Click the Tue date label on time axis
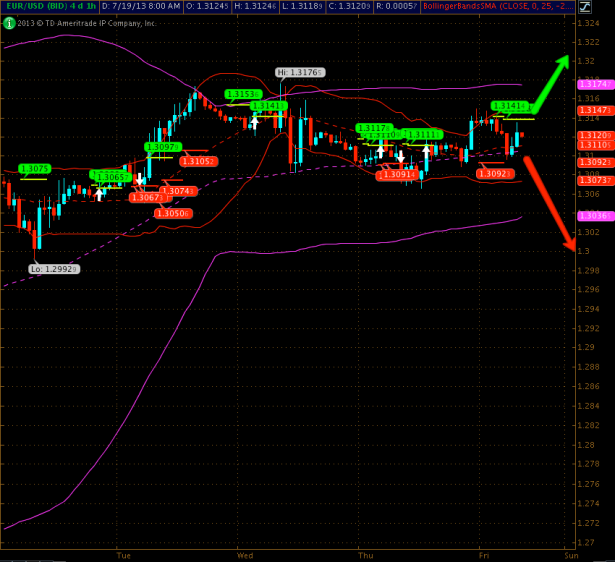The width and height of the screenshot is (615, 562). pos(124,553)
